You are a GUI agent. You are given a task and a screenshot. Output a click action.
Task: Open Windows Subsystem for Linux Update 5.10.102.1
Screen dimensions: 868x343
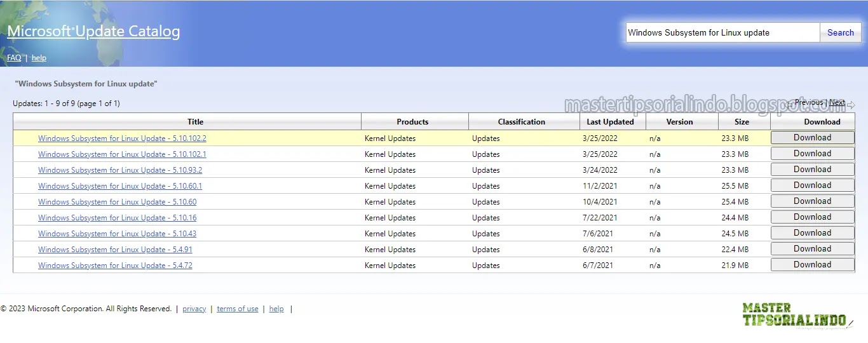(122, 154)
